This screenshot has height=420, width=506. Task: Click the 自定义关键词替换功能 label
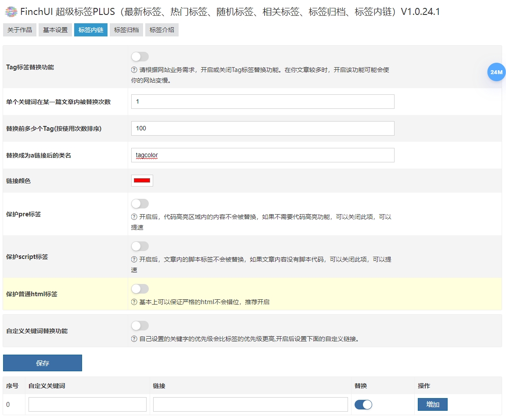[x=37, y=331]
